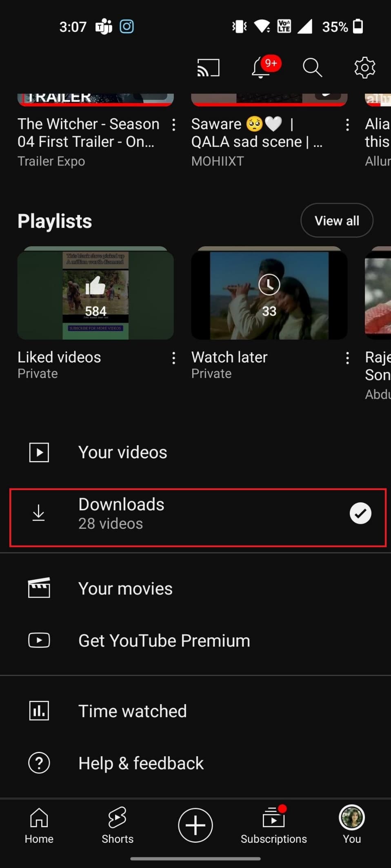
Task: Tap the Downloads arrow icon
Action: pyautogui.click(x=39, y=513)
